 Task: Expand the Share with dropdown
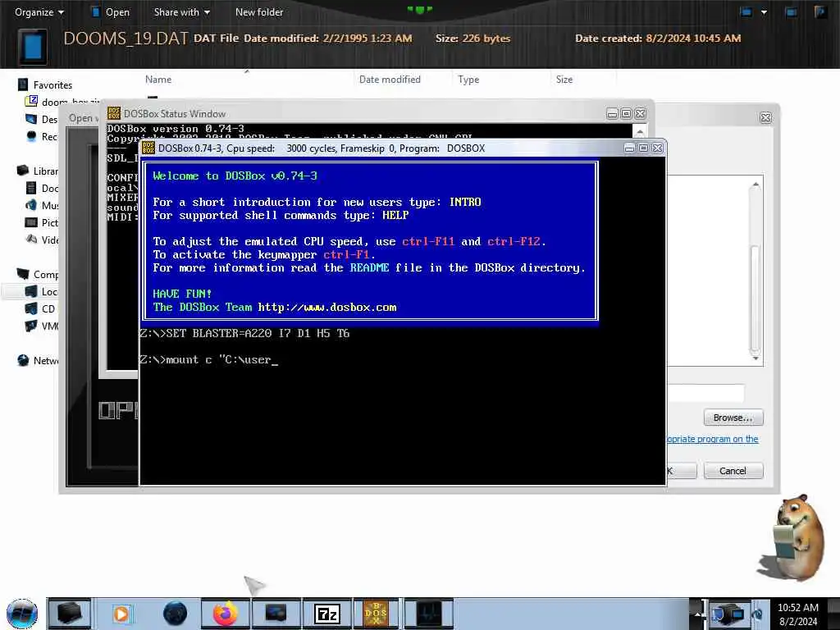(181, 11)
